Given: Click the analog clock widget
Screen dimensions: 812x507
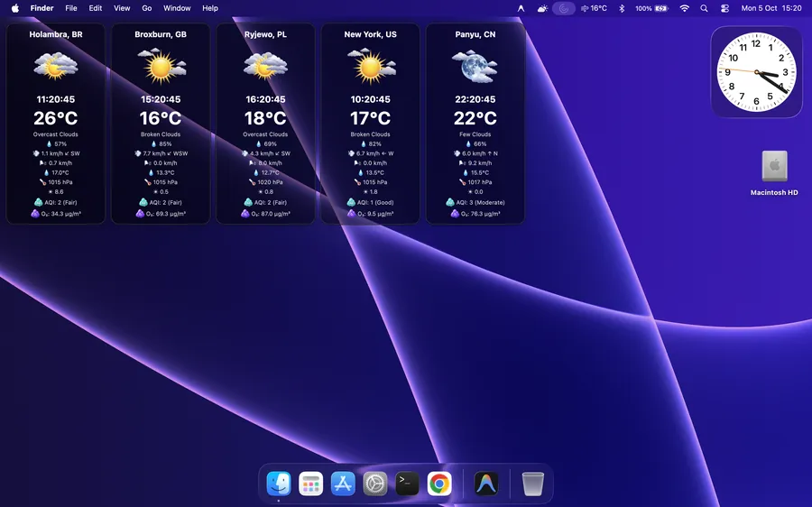Looking at the screenshot, I should coord(756,72).
